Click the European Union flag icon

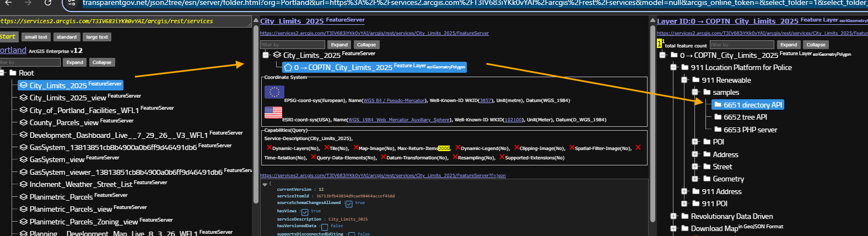274,92
